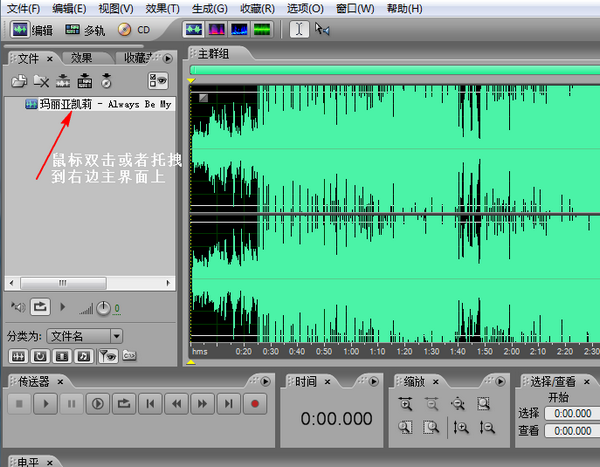This screenshot has height=467, width=600.
Task: Open the 生成(G) menu
Action: tap(210, 8)
